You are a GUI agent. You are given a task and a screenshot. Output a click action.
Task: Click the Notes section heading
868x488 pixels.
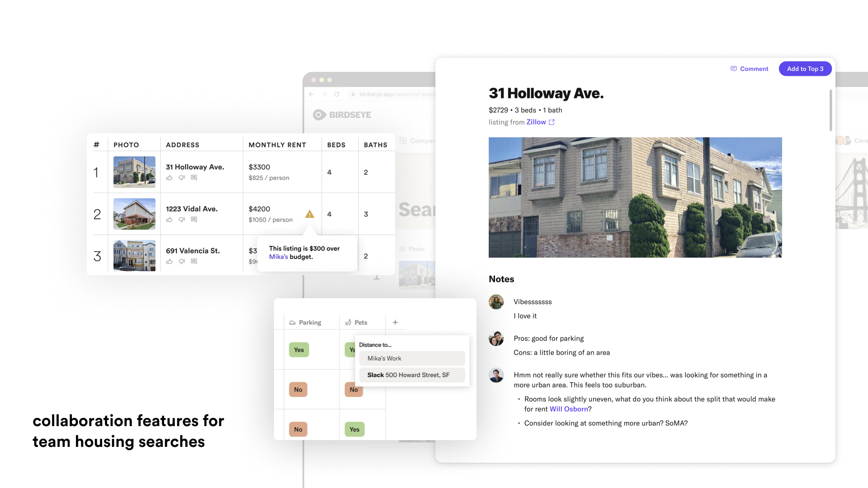pos(501,279)
